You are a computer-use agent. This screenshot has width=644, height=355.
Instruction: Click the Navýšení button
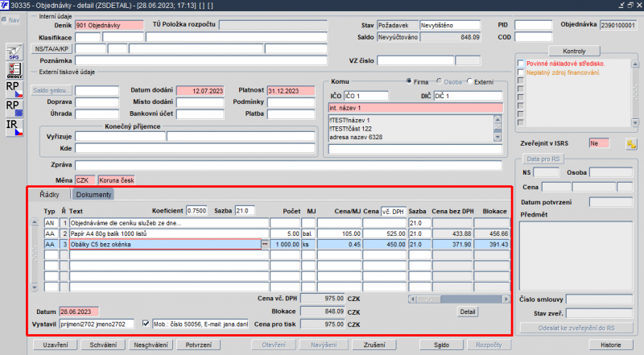pos(324,345)
